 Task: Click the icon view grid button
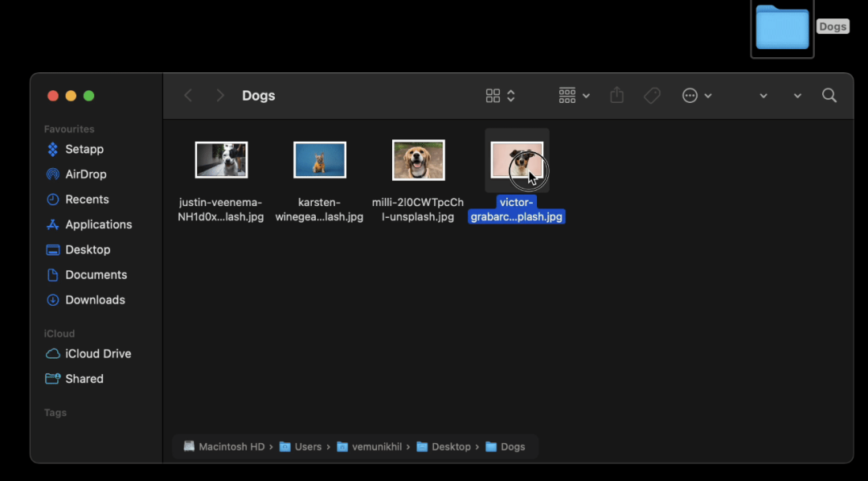pyautogui.click(x=493, y=95)
